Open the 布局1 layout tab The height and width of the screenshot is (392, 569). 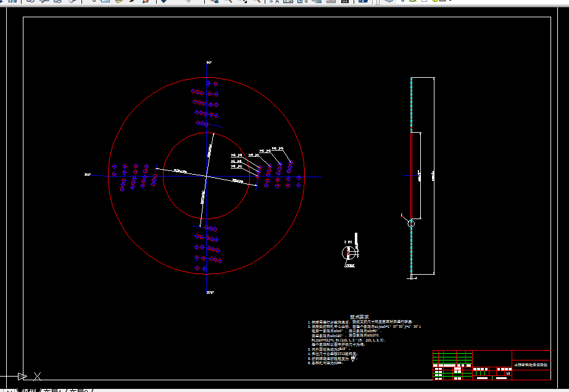55,390
